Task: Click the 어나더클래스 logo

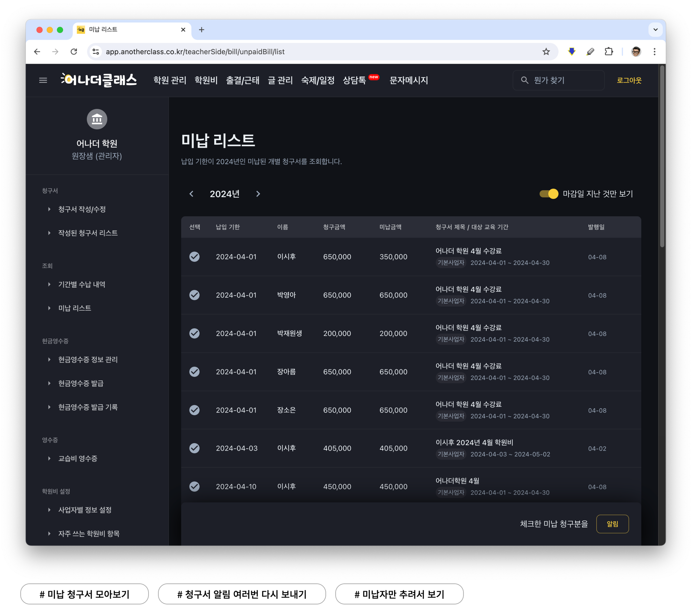Action: [x=99, y=80]
